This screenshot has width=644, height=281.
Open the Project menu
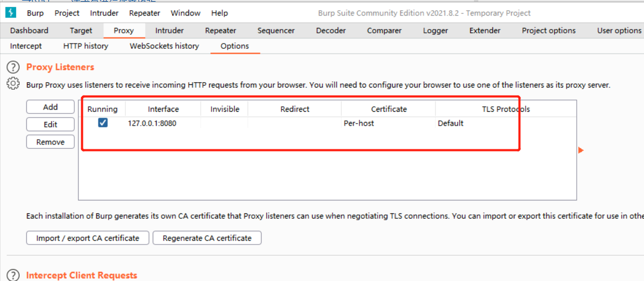pos(67,13)
